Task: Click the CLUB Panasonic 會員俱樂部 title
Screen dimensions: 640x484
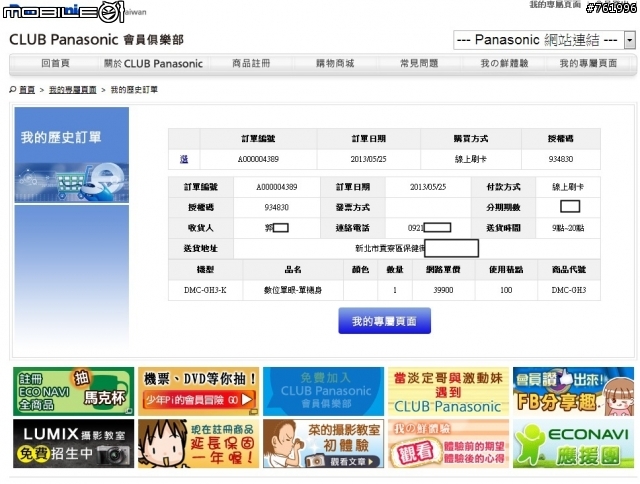Action: 96,40
